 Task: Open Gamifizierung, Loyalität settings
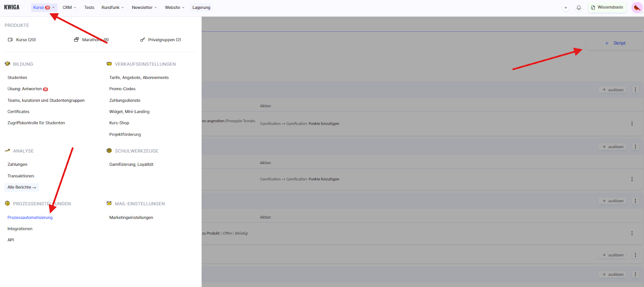tap(131, 164)
